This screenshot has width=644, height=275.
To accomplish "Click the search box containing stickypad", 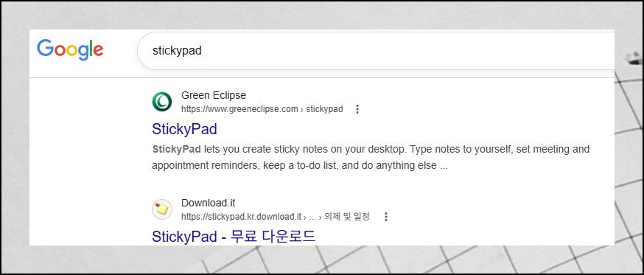I will coord(376,51).
